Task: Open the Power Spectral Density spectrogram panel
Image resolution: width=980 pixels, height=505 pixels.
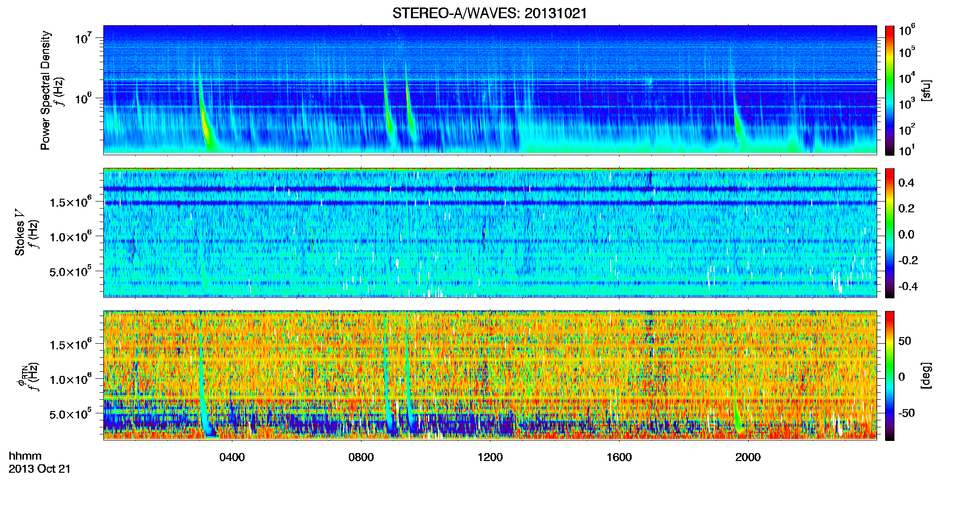Action: (x=490, y=90)
